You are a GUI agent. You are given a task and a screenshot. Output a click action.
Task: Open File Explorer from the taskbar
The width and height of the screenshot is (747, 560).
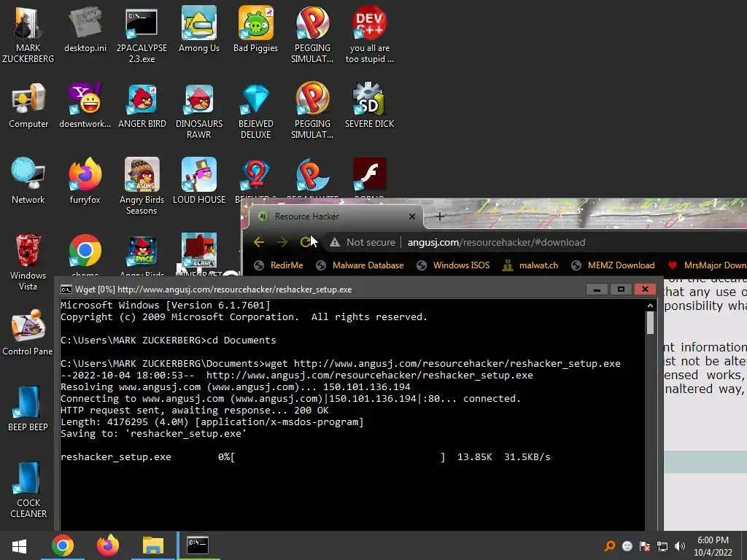point(153,545)
